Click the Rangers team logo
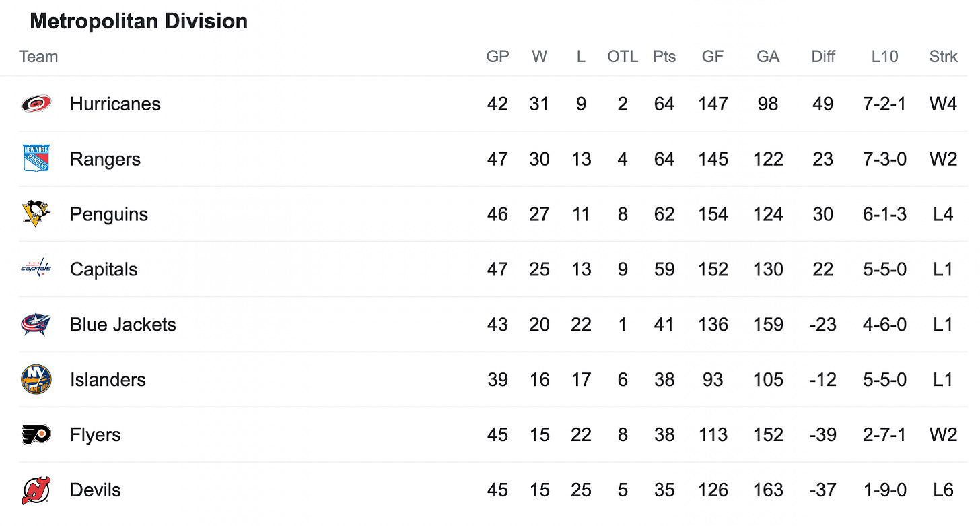 36,159
